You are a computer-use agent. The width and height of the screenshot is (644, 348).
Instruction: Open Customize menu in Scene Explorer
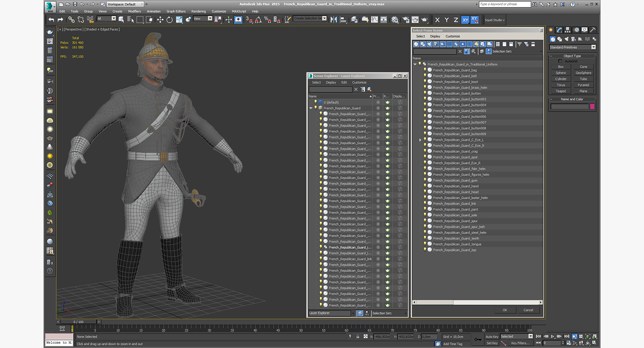coord(359,82)
